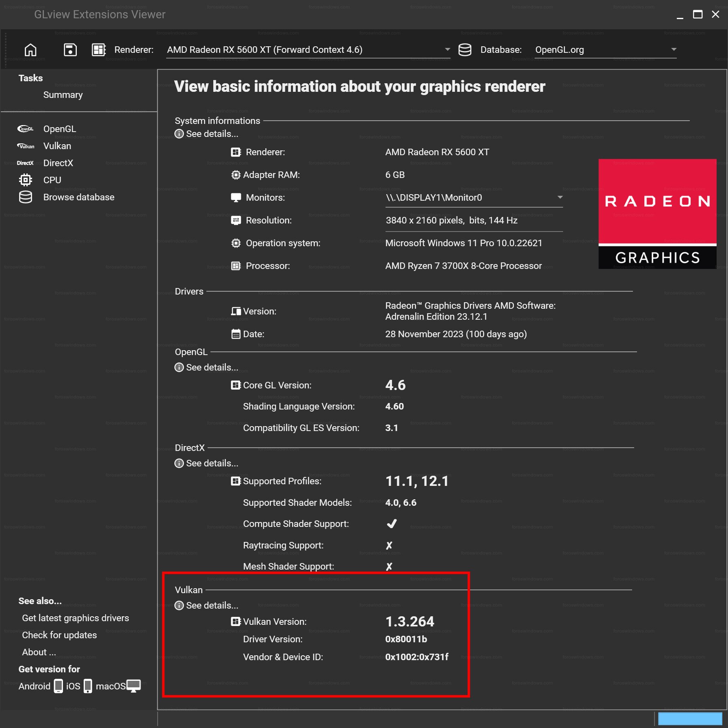Click Get latest graphics drivers link
The image size is (728, 728).
click(x=76, y=618)
